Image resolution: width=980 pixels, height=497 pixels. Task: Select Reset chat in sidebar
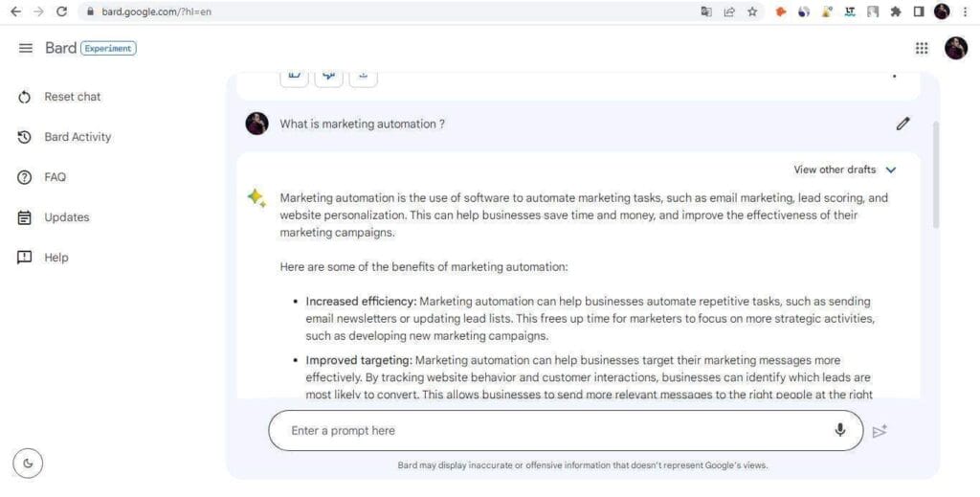72,97
